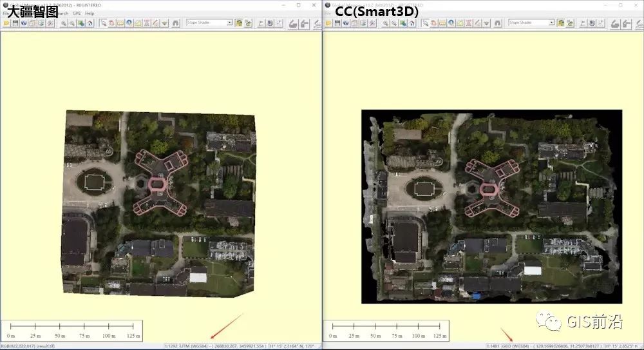Click download online data globe icon, left window
Screen dimensions: 644x350
coord(24,23)
